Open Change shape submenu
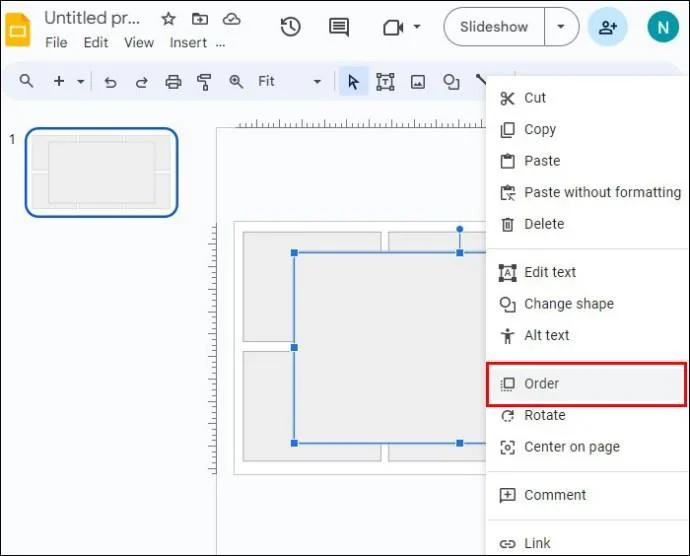The width and height of the screenshot is (690, 556). (x=588, y=304)
